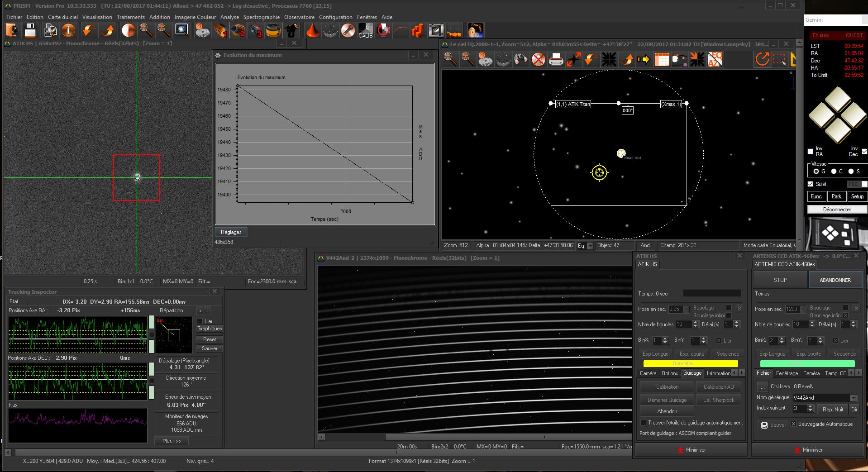This screenshot has height=472, width=868.
Task: Open the Eq coordinate dropdown in sky map
Action: click(x=590, y=246)
